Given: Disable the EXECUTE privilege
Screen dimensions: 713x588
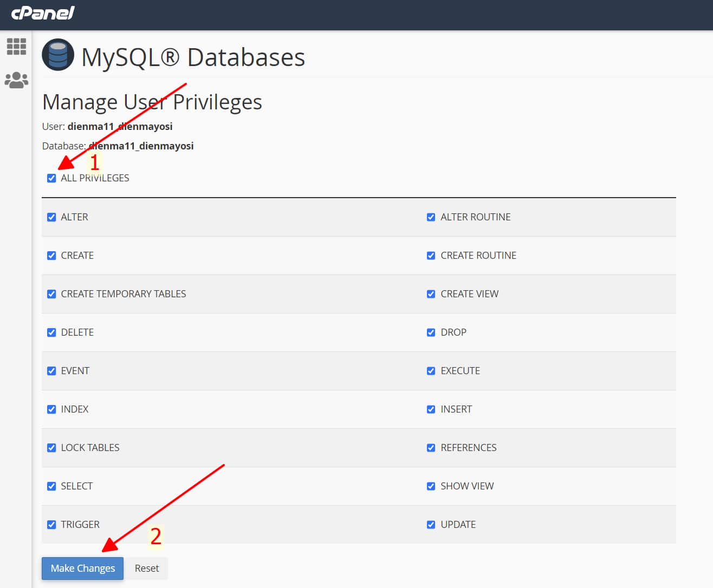Looking at the screenshot, I should (x=431, y=370).
